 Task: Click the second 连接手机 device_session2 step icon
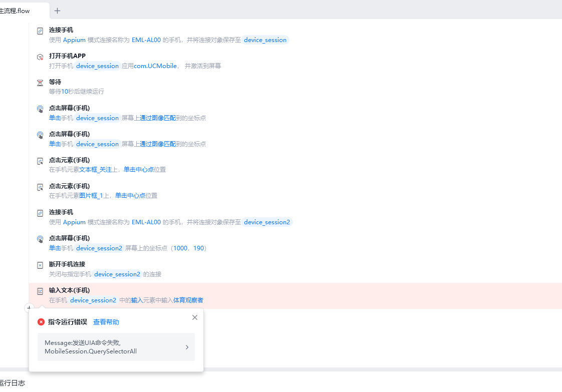tap(40, 214)
